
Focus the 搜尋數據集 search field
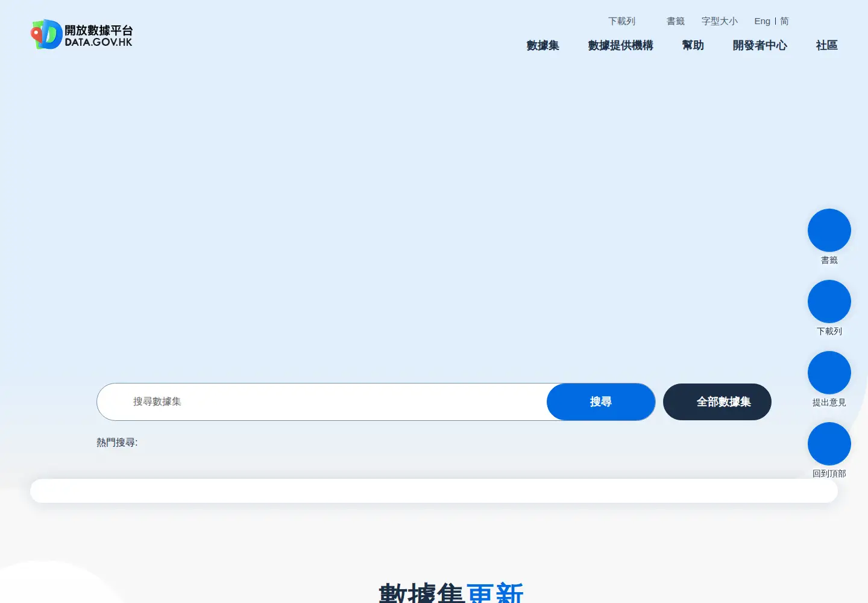(322, 402)
